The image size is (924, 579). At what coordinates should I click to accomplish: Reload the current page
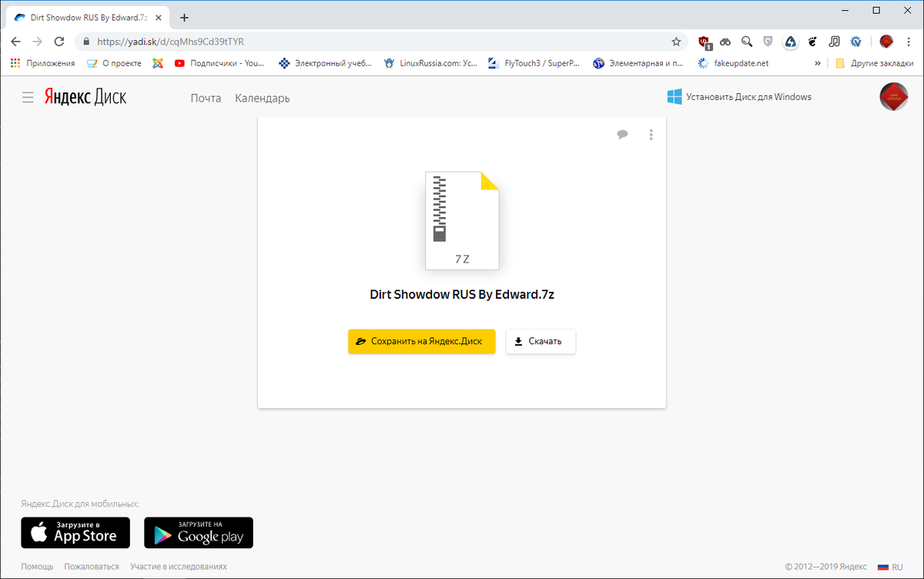(x=59, y=42)
